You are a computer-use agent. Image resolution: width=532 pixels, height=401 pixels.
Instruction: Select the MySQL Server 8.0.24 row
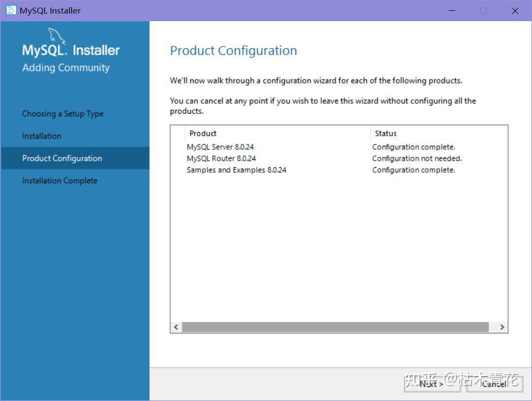221,147
